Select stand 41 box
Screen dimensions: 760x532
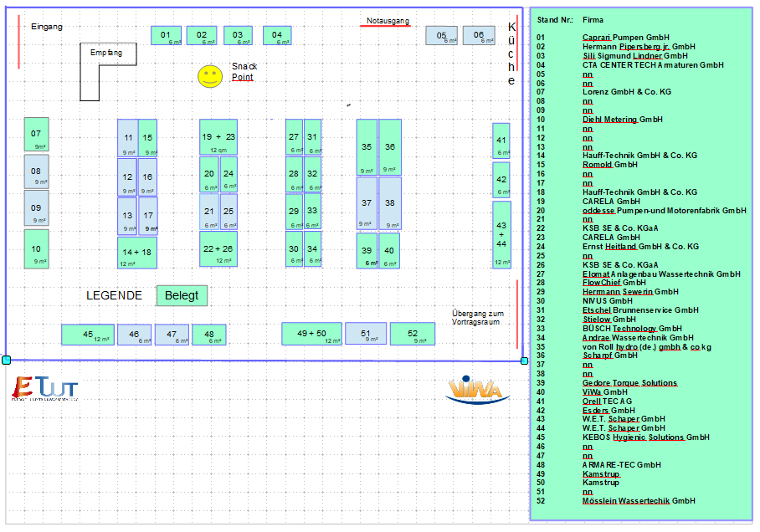[x=501, y=141]
